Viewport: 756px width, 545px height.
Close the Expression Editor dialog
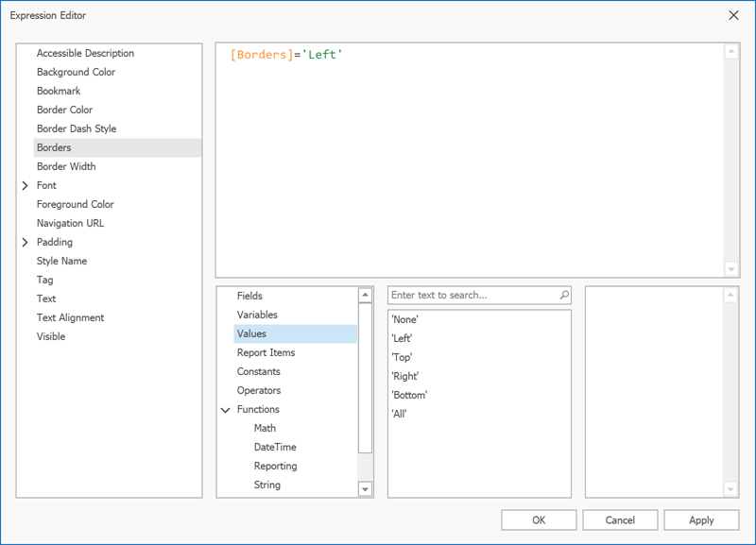pos(734,15)
